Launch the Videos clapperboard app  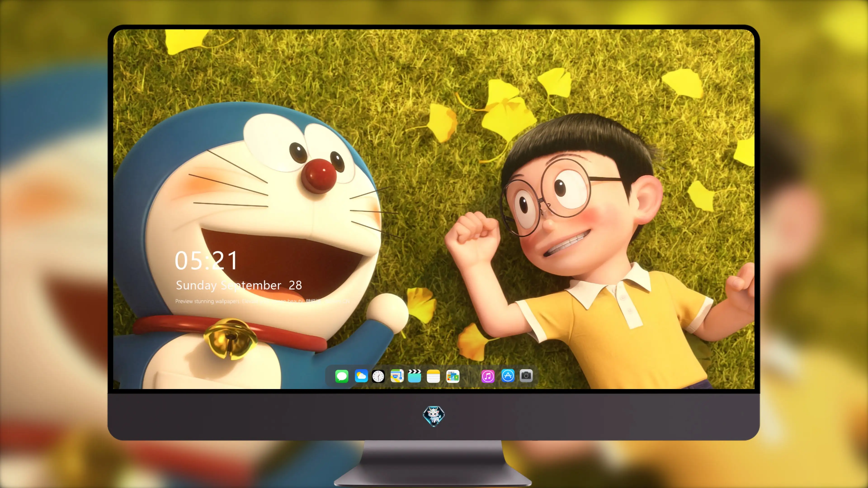pyautogui.click(x=415, y=376)
